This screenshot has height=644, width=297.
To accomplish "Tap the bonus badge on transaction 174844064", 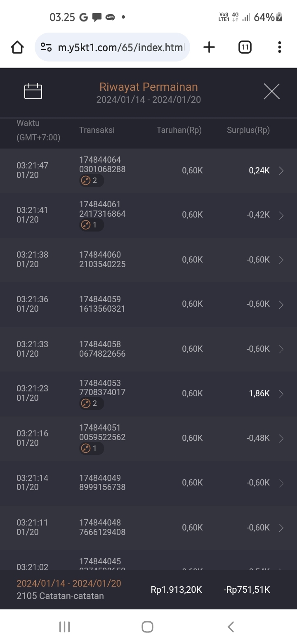I will [x=91, y=180].
